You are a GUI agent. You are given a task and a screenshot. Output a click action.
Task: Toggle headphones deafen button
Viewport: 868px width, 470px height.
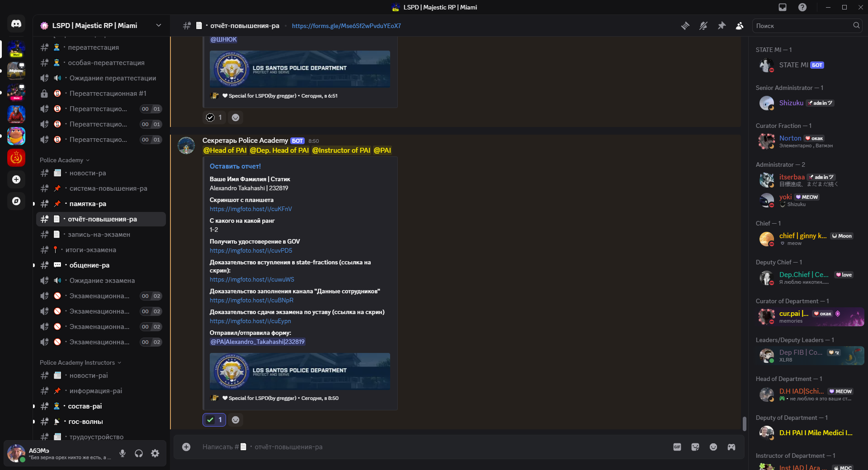139,453
